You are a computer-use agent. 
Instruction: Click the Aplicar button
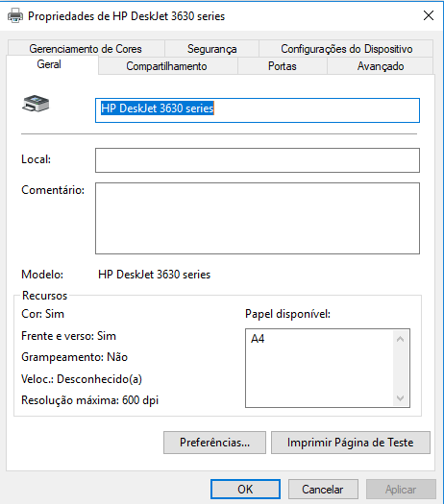pyautogui.click(x=401, y=490)
